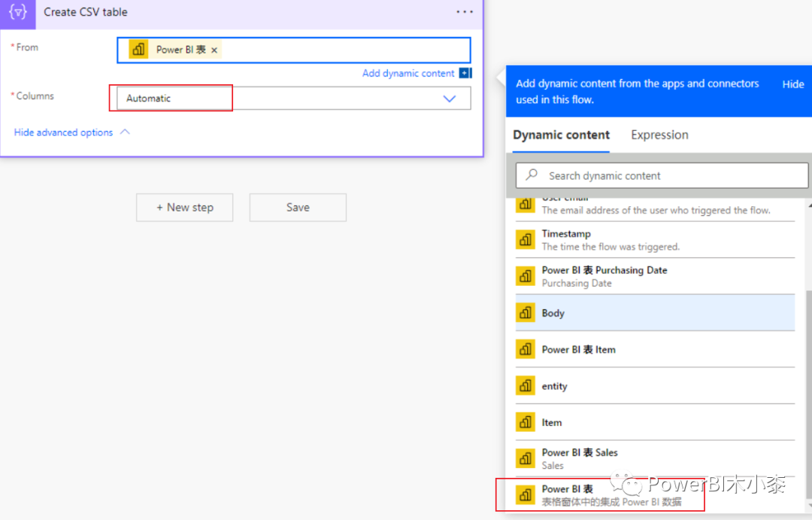This screenshot has height=520, width=812.
Task: Click the Create CSV table header title
Action: click(x=86, y=12)
